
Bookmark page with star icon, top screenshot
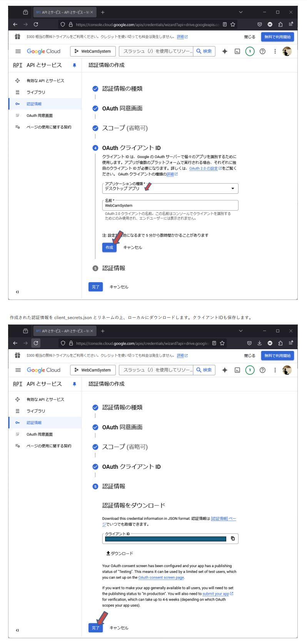pyautogui.click(x=233, y=24)
